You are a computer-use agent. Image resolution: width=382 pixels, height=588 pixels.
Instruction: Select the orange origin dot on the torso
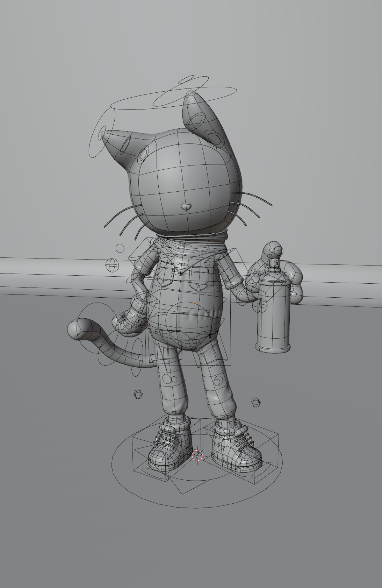[x=197, y=304]
